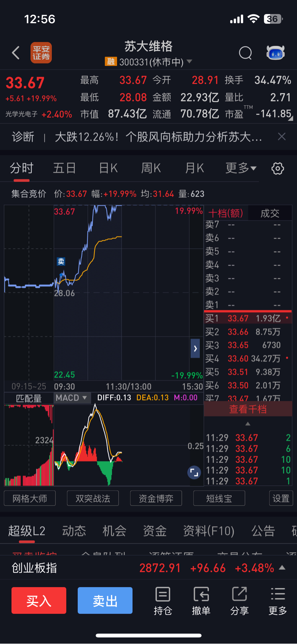Select the 买1 33.67 order row

click(x=248, y=318)
